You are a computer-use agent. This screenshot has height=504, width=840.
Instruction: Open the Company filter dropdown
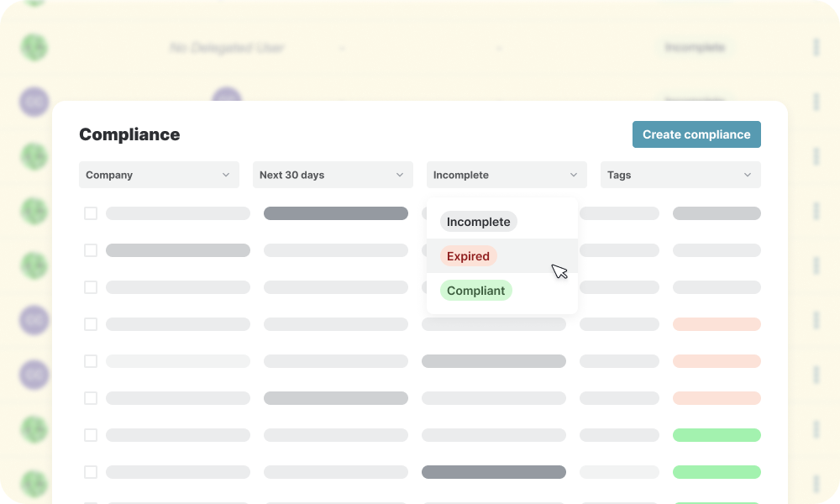click(159, 175)
